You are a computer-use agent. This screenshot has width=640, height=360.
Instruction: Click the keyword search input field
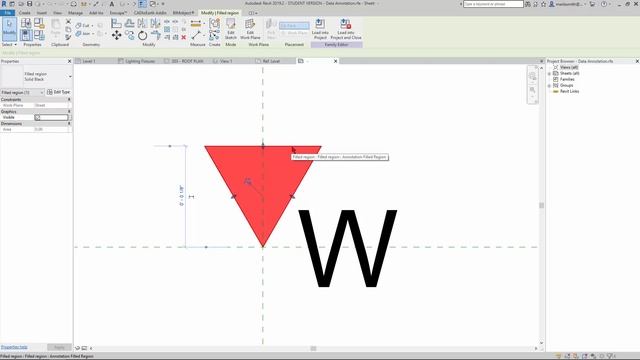point(493,4)
